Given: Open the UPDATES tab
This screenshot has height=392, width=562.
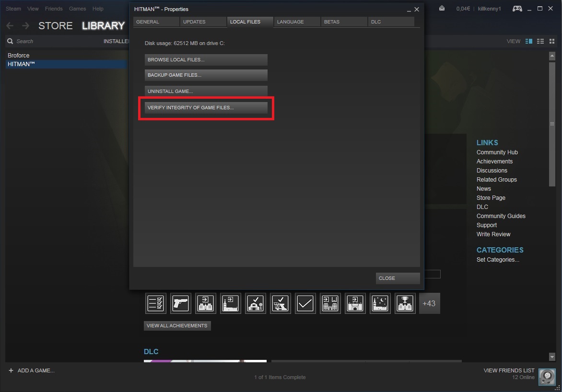Looking at the screenshot, I should 203,22.
